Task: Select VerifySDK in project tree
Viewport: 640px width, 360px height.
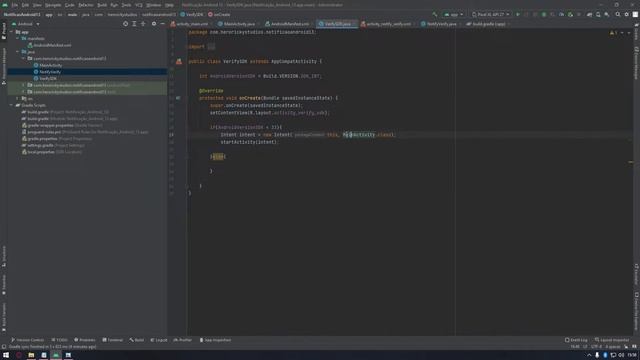Action: 48,78
